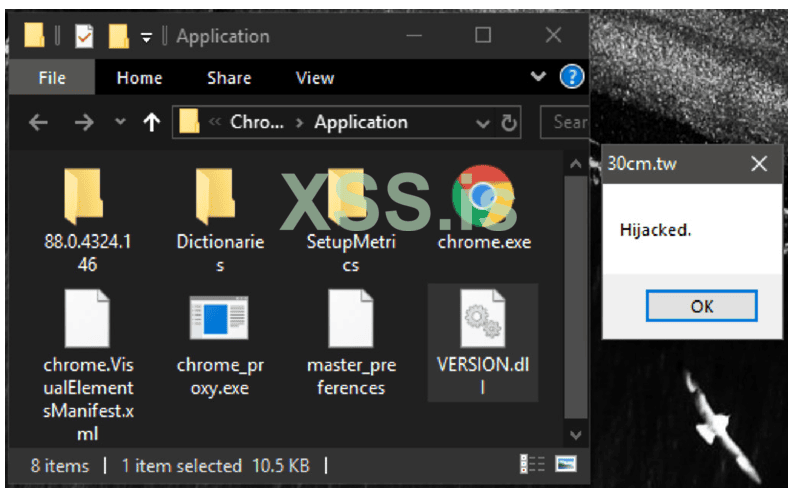Click the folder icon in the address bar
This screenshot has width=796, height=489.
pyautogui.click(x=189, y=122)
